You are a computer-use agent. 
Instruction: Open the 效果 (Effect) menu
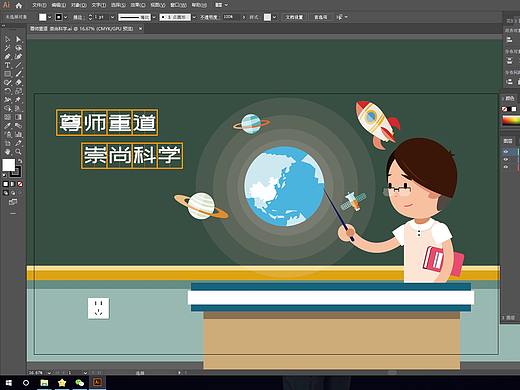[138, 5]
